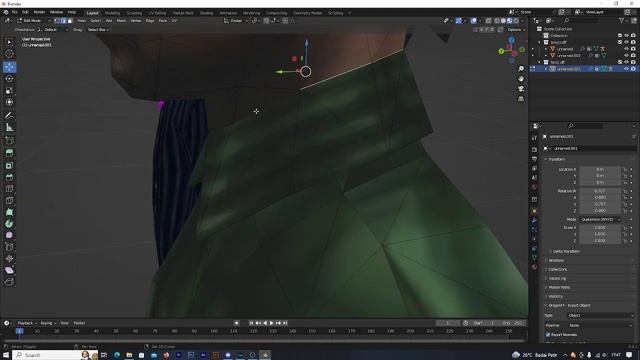
Task: Select the Select Box tool in the left toolbar
Action: coord(9,42)
